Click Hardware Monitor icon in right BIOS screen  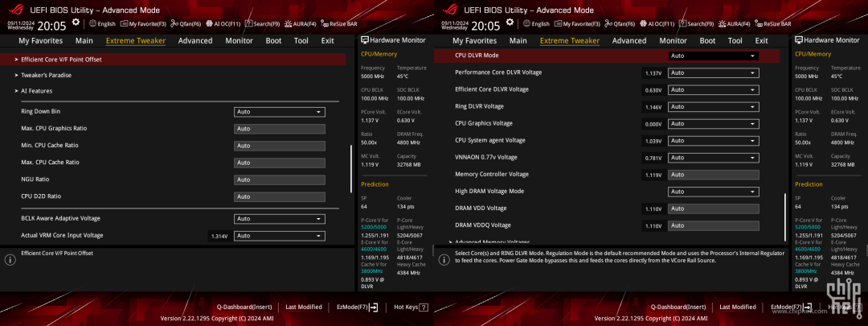tap(799, 40)
